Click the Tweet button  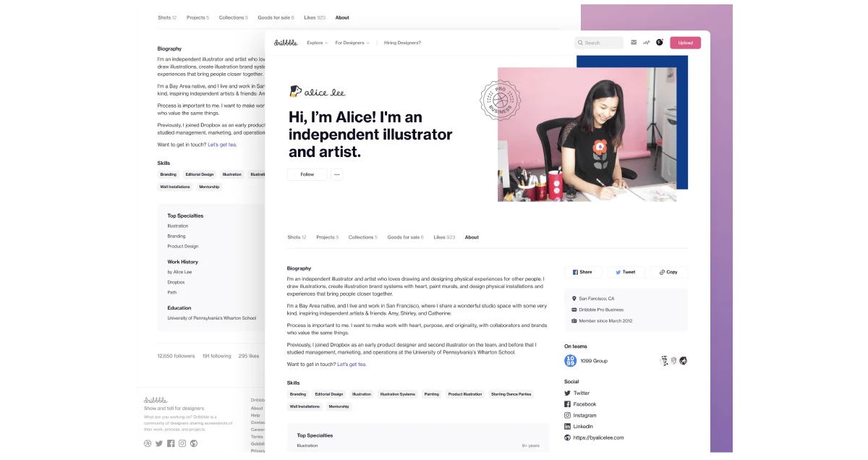click(626, 272)
